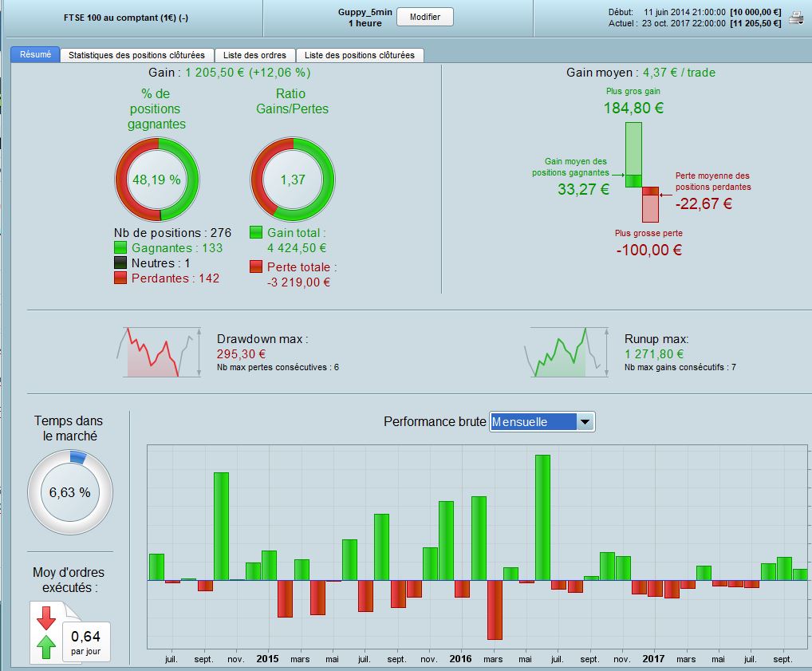Click the Modifier button

tap(425, 17)
